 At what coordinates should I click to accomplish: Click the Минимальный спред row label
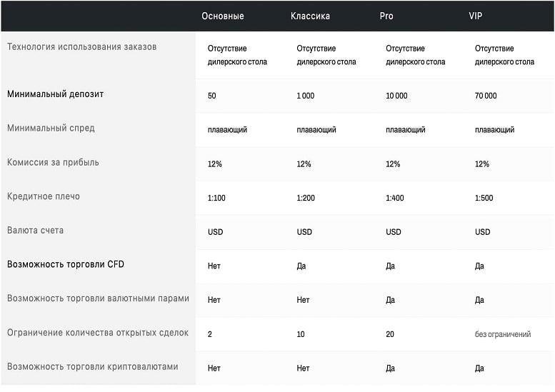[51, 128]
